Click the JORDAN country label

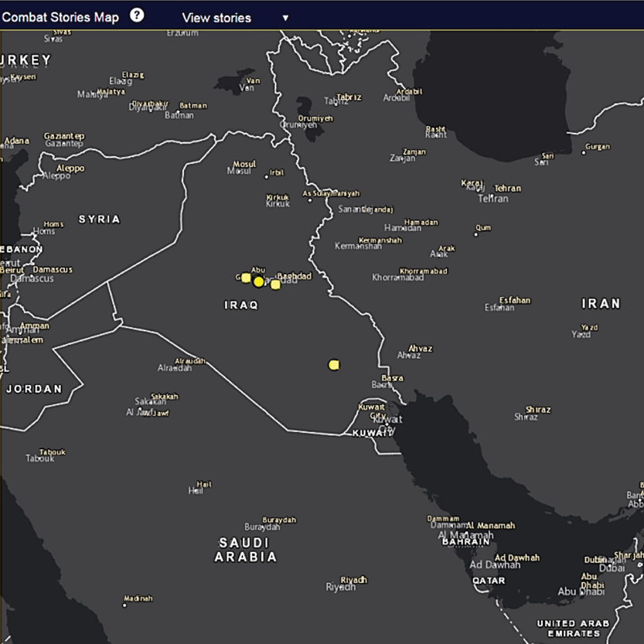(x=34, y=389)
